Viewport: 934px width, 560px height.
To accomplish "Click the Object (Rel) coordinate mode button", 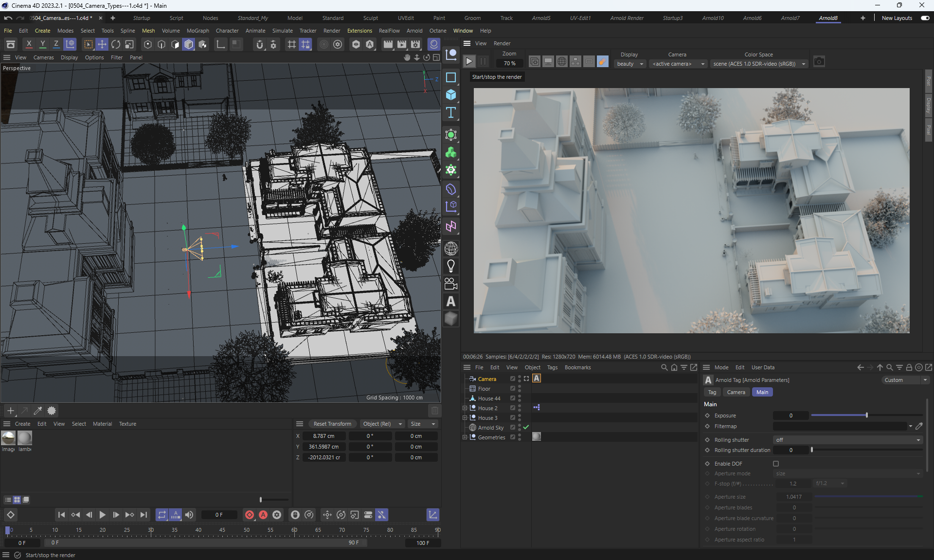I will (x=382, y=424).
